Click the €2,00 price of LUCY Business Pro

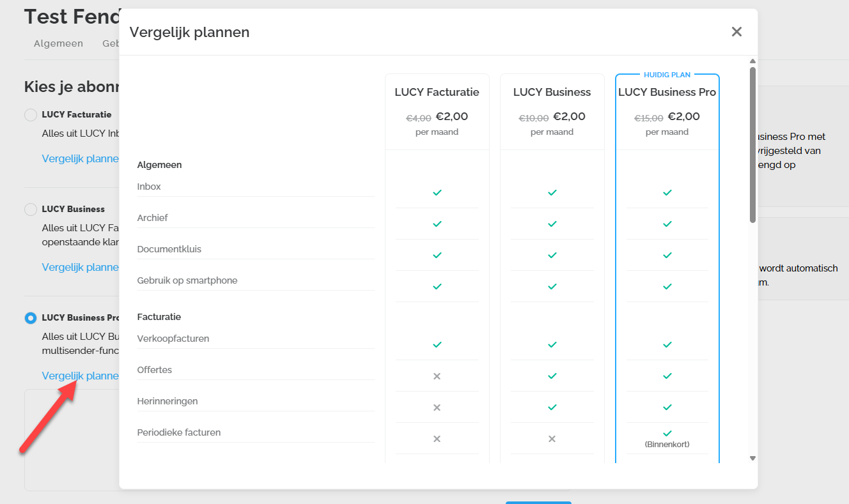point(684,117)
